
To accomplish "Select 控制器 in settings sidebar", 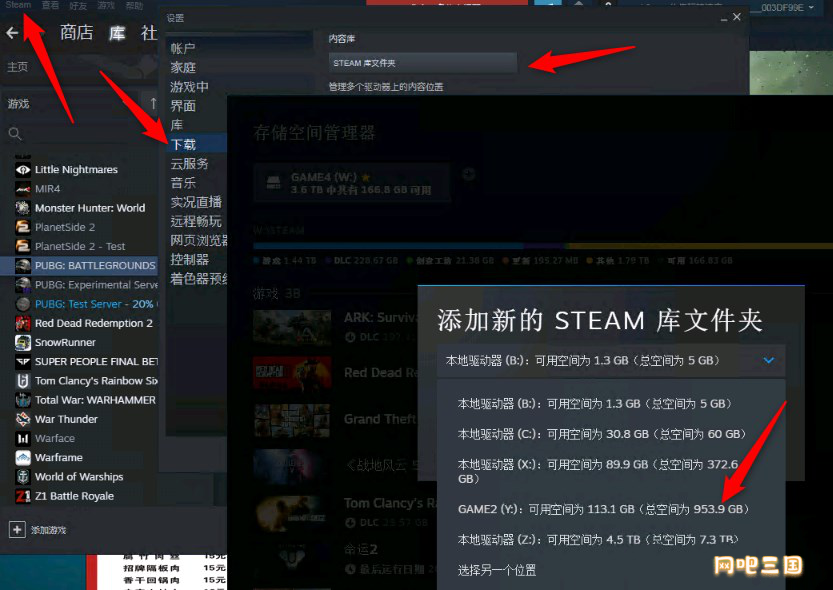I will 189,260.
